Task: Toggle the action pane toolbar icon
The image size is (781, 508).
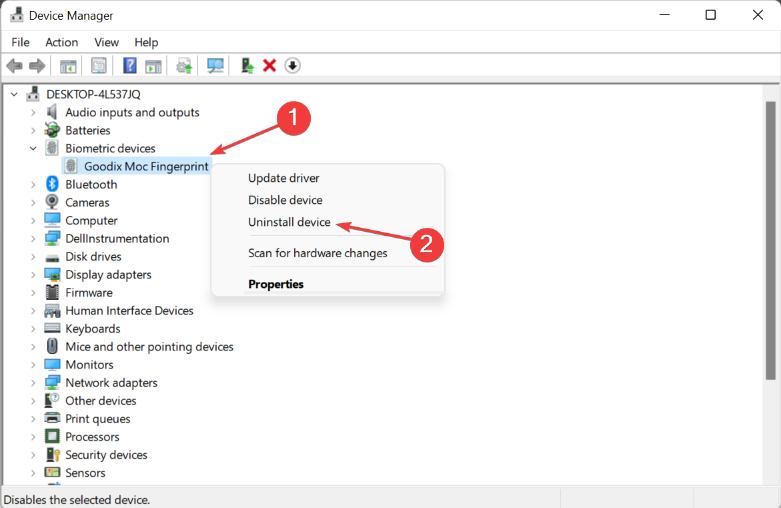Action: (x=153, y=66)
